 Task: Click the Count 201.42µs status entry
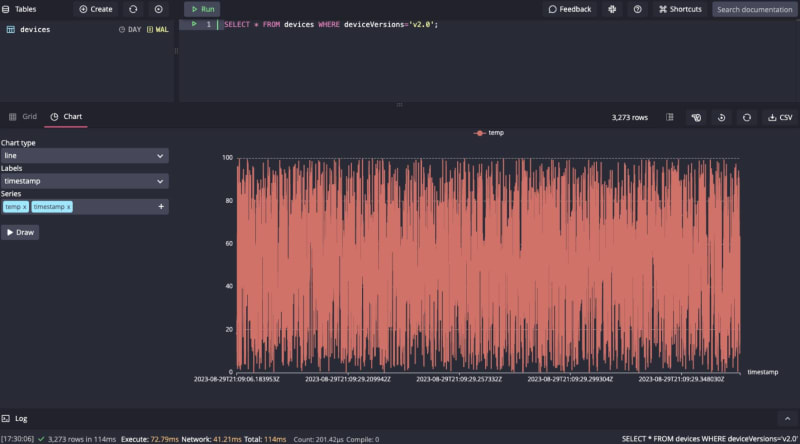click(318, 439)
